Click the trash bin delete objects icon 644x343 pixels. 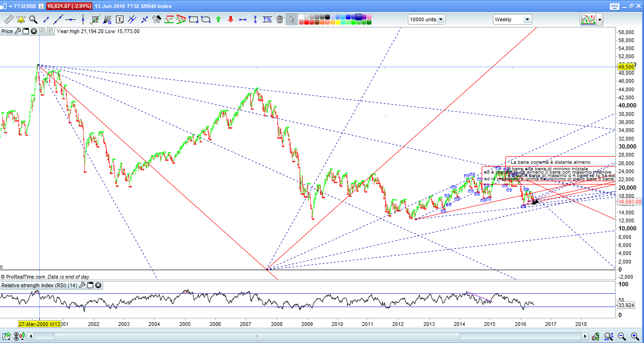(x=280, y=19)
